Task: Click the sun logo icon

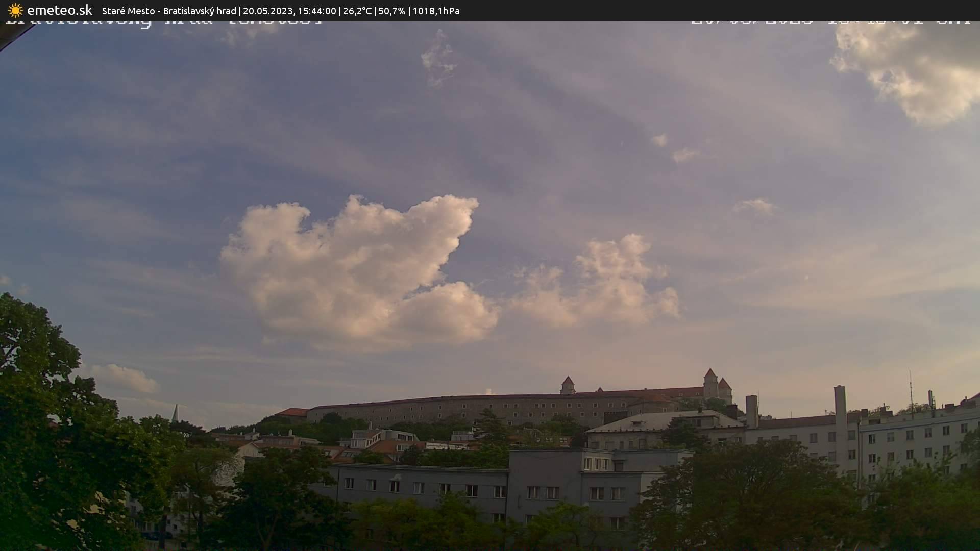Action: point(15,10)
